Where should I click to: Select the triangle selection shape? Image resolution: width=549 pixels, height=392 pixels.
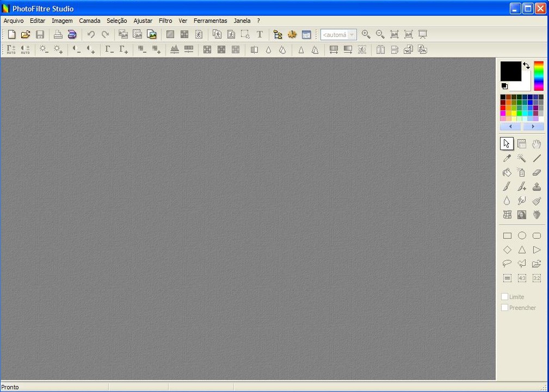[522, 250]
